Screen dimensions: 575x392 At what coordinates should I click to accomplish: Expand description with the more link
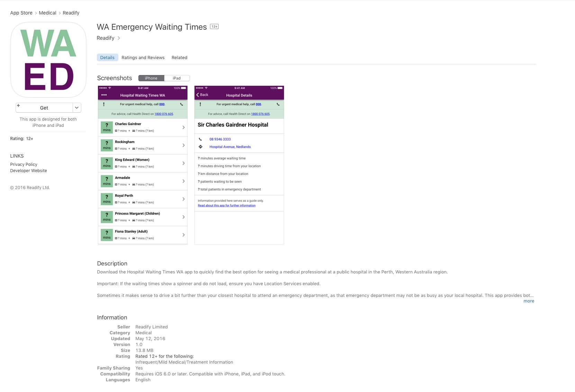coord(529,301)
